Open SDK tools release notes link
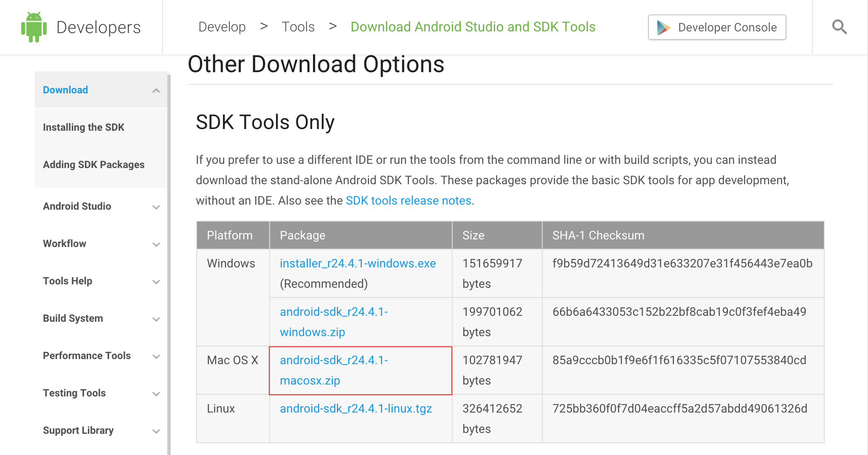The width and height of the screenshot is (868, 455). [x=409, y=200]
